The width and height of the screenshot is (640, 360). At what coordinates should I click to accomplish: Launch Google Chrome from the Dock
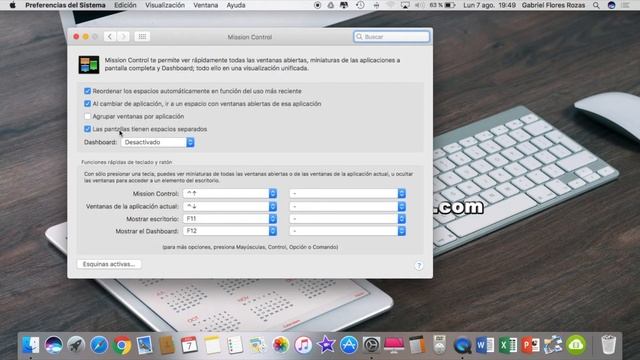tap(122, 345)
